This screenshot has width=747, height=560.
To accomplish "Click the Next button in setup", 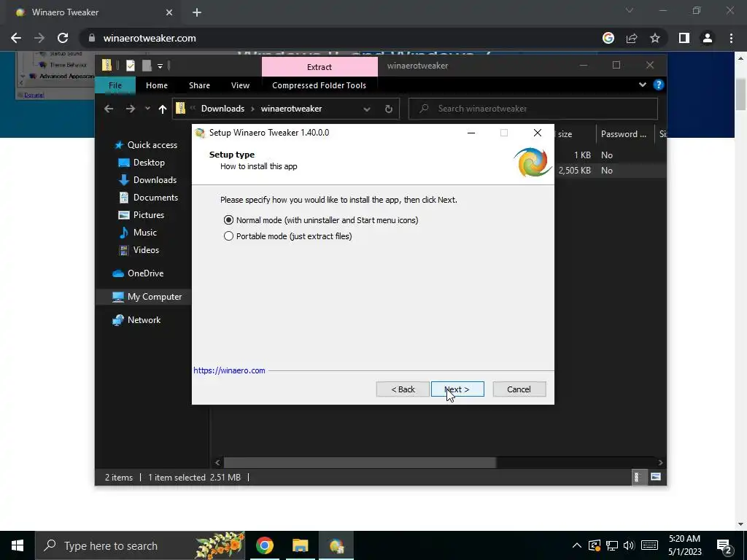I will (457, 389).
